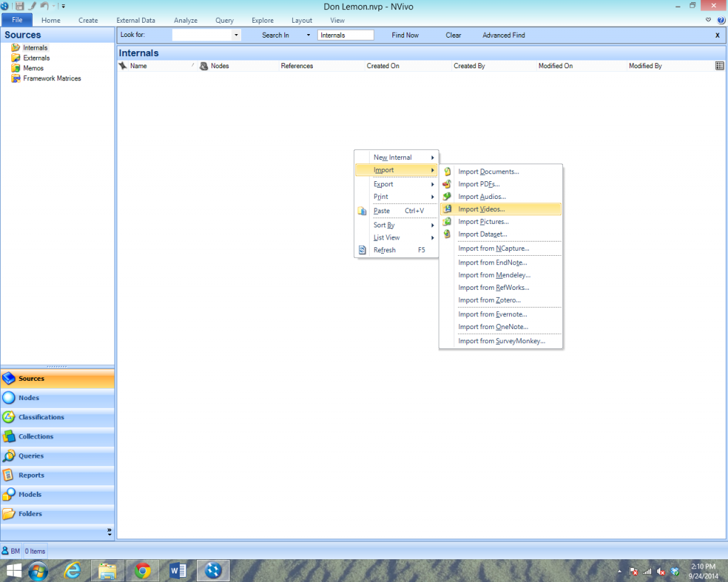728x582 pixels.
Task: Open the Search In dropdown arrow
Action: (309, 36)
